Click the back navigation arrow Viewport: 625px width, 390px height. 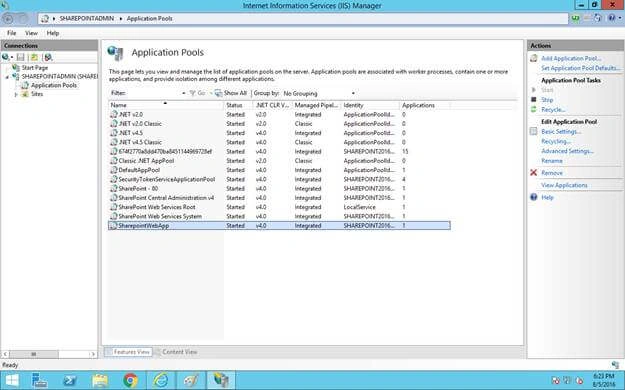pos(8,18)
